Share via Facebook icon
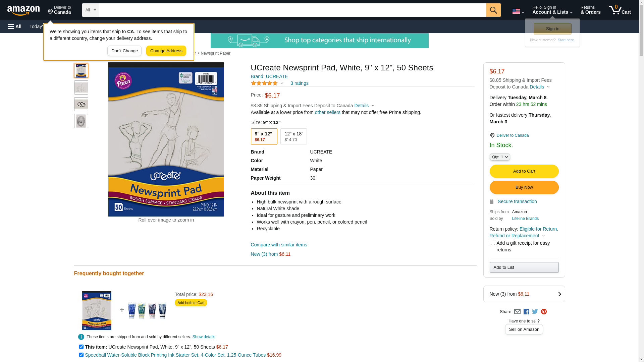The image size is (644, 362). [526, 312]
